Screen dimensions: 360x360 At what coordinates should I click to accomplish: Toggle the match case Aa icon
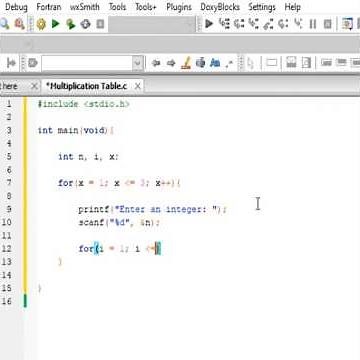215,63
